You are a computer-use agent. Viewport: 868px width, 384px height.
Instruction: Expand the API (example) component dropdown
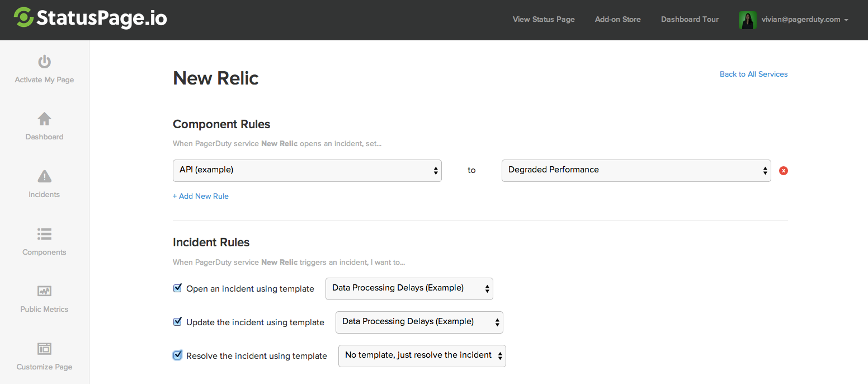pyautogui.click(x=307, y=170)
